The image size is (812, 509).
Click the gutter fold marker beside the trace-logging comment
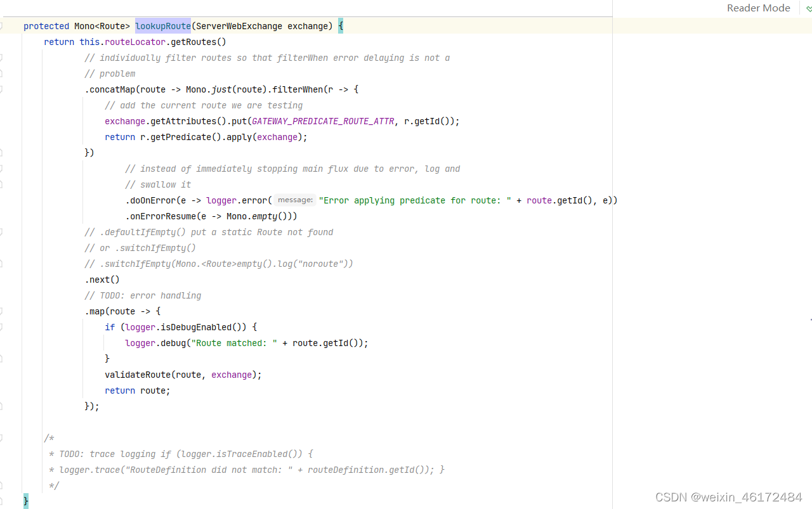pos(2,454)
